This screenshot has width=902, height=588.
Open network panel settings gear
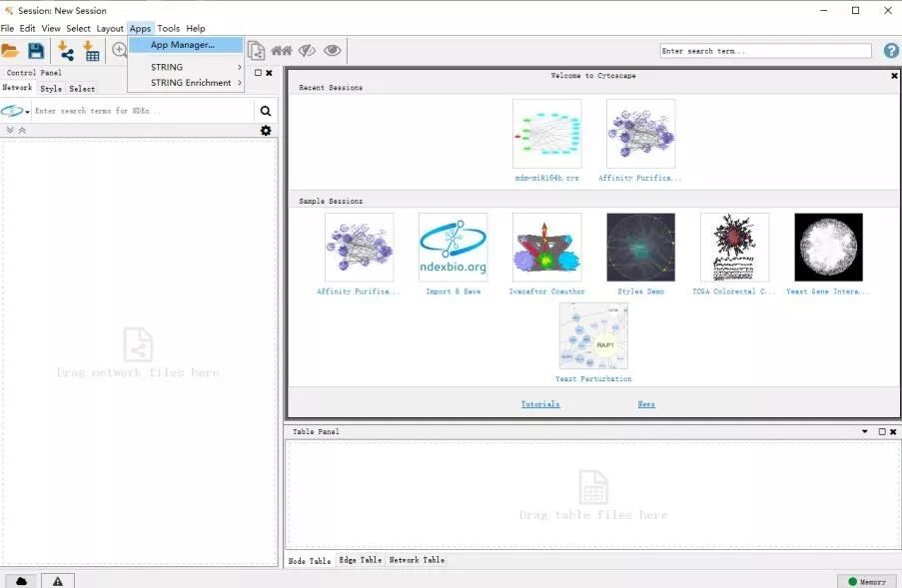click(266, 131)
